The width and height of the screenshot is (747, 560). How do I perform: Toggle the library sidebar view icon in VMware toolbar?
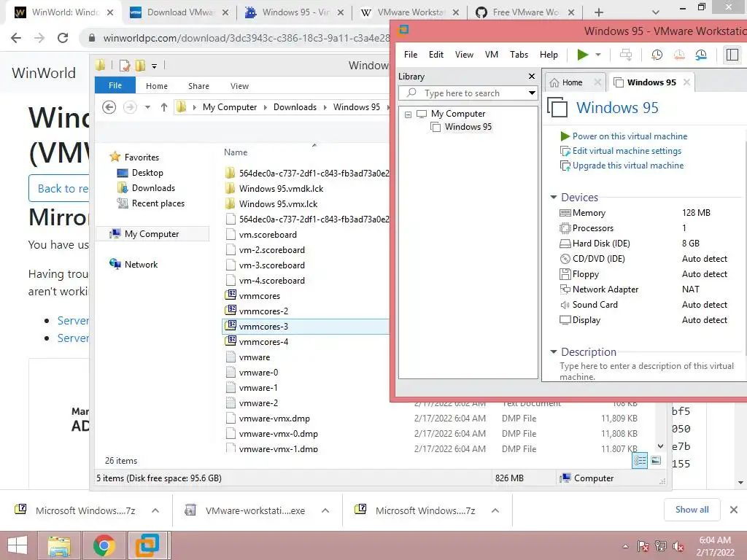click(732, 55)
